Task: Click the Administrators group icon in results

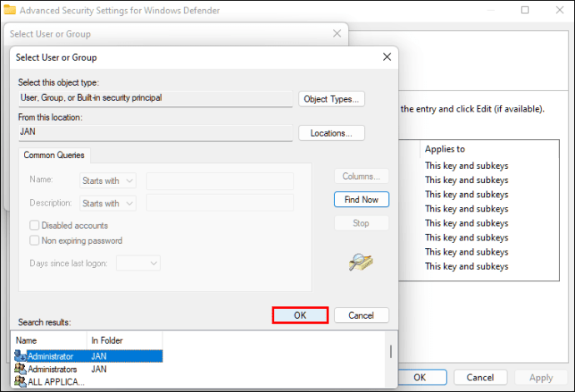Action: (20, 369)
